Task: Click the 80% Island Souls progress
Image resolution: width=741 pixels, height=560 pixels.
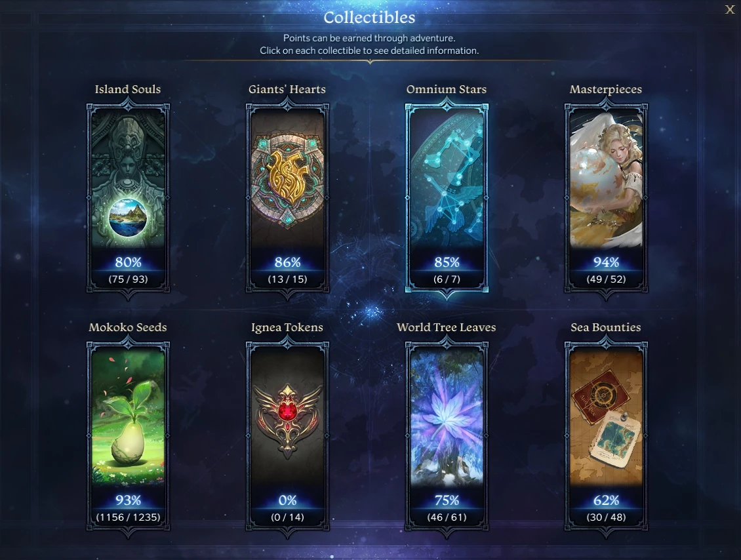Action: 128,262
